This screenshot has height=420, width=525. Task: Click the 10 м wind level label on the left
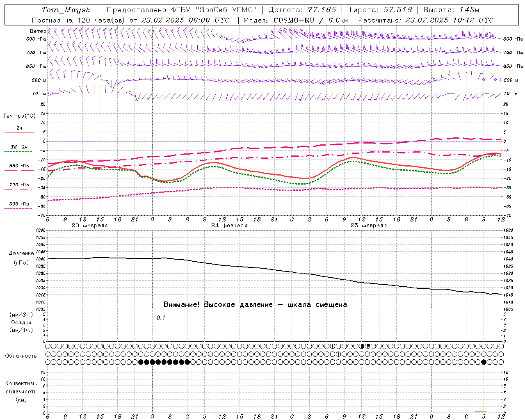[x=39, y=94]
